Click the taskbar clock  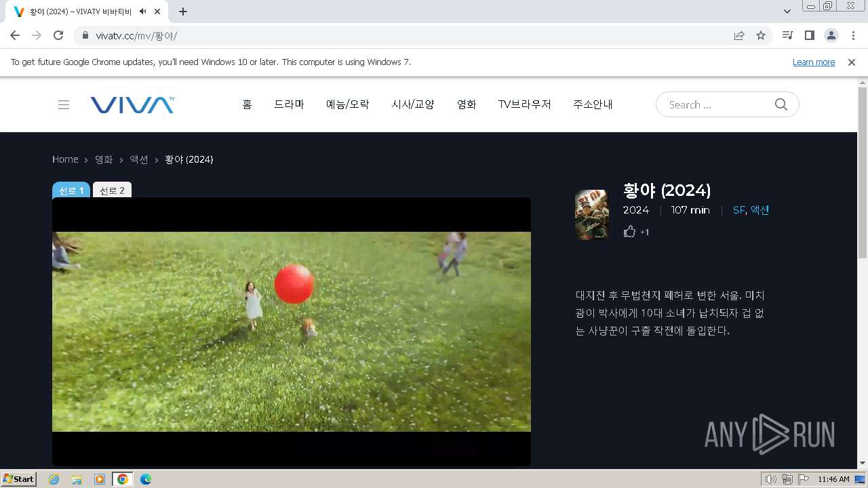(833, 479)
